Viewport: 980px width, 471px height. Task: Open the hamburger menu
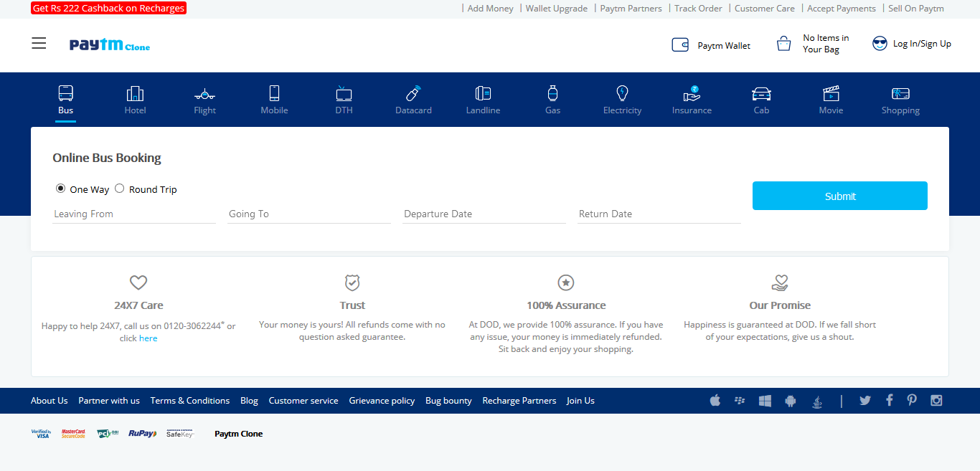click(x=39, y=44)
